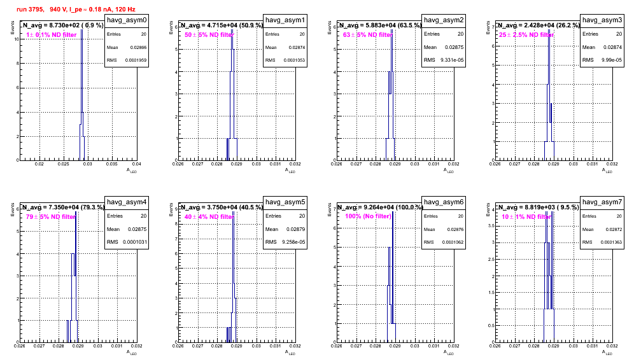
Task: Click the 79± 5% ND filter label
Action: tap(50, 217)
